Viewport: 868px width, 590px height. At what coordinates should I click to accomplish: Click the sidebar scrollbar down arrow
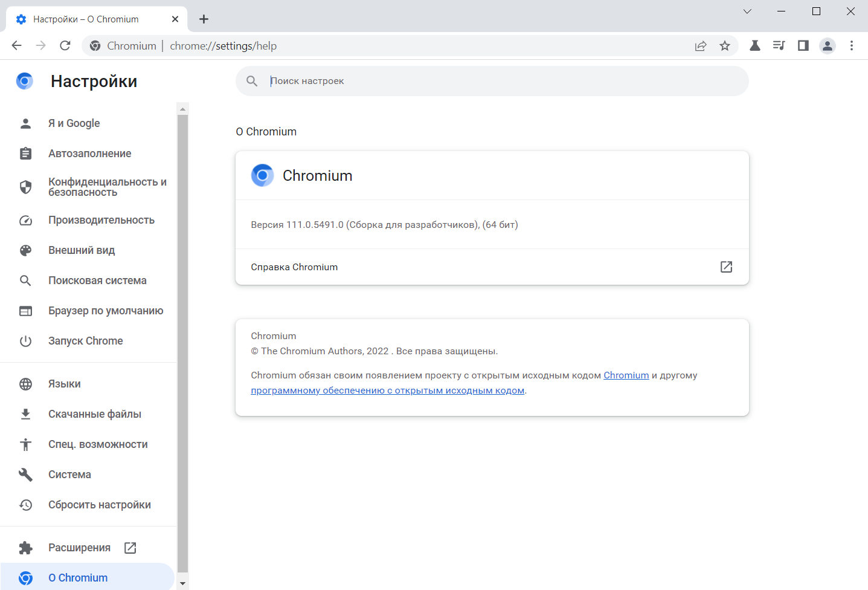(182, 583)
